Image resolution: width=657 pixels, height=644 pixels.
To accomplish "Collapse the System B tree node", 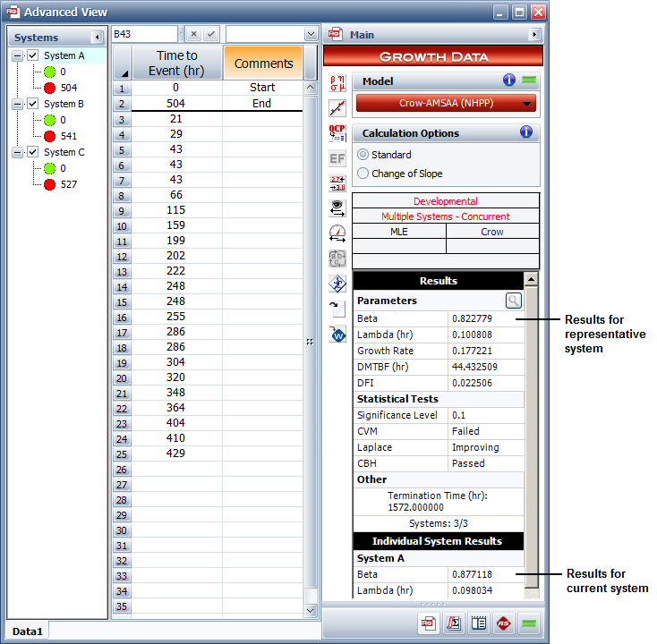I will [x=18, y=104].
